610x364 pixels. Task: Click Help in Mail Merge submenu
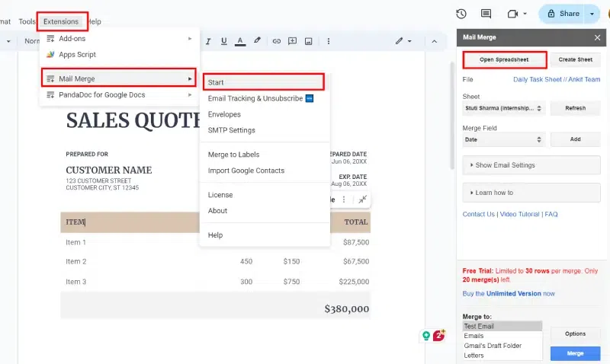point(265,235)
